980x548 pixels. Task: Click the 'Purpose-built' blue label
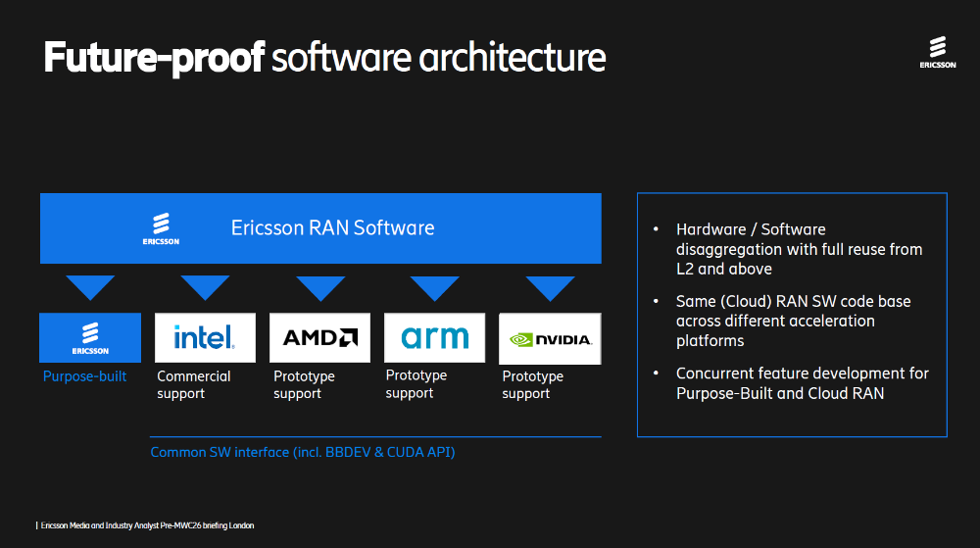point(84,376)
